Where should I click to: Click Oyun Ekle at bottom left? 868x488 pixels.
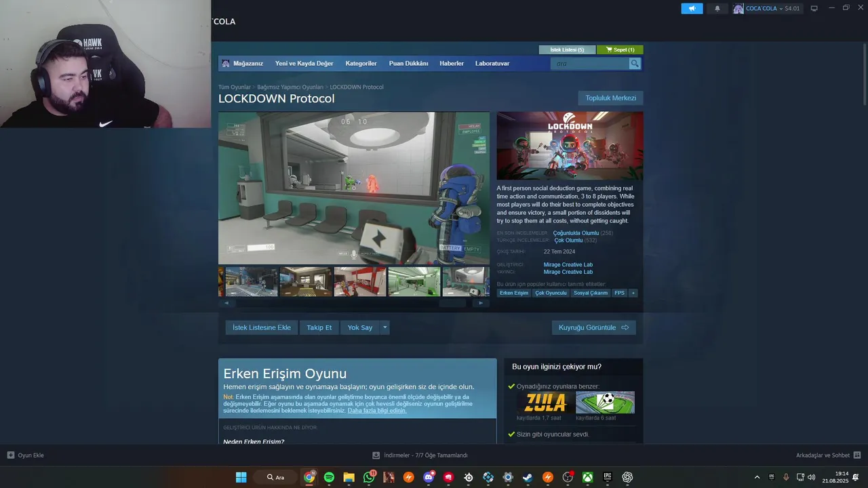point(26,455)
